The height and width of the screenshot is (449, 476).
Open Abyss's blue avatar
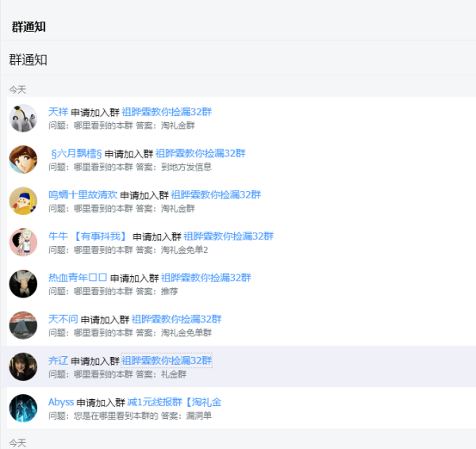coord(23,408)
